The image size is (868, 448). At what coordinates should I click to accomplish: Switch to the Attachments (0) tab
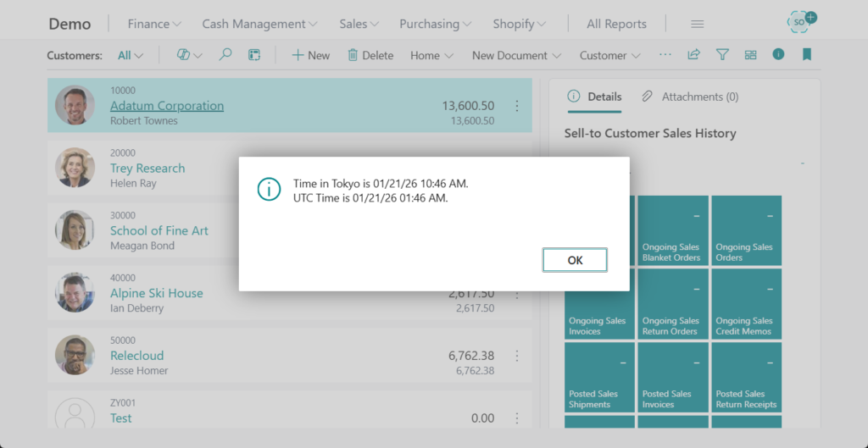tap(690, 97)
